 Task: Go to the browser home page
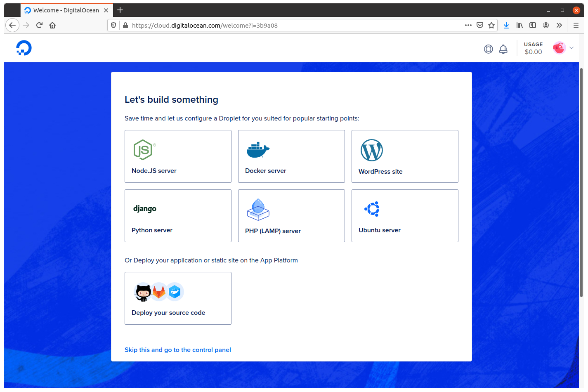click(x=52, y=25)
